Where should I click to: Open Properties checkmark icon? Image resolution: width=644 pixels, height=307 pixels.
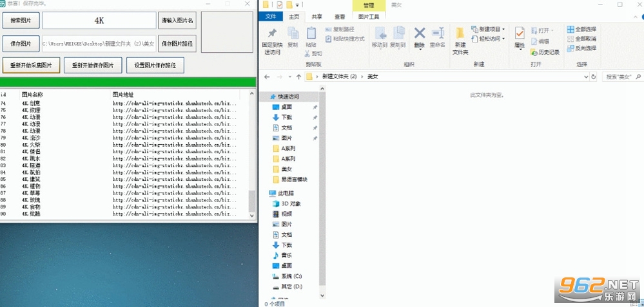520,33
